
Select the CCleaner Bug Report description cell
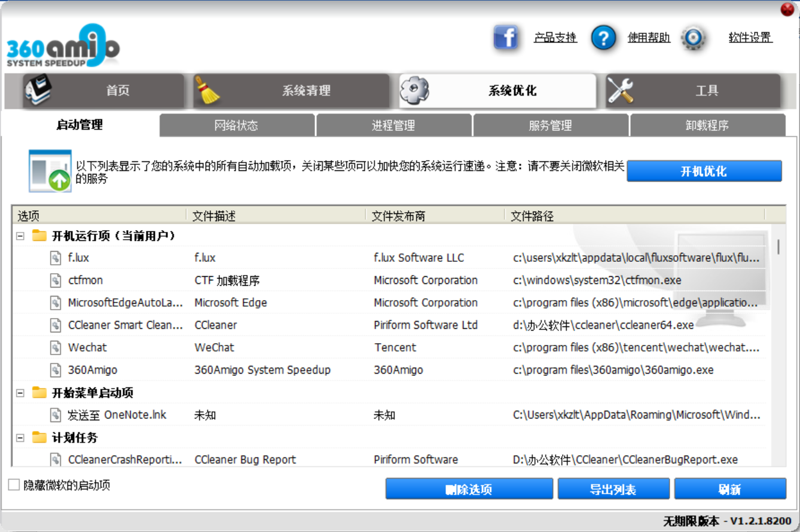point(245,460)
